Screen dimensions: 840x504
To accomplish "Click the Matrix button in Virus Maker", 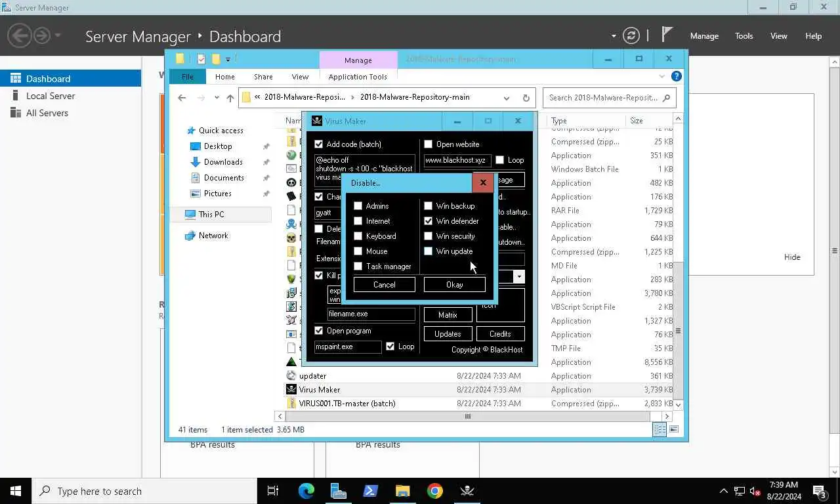I will pyautogui.click(x=448, y=315).
